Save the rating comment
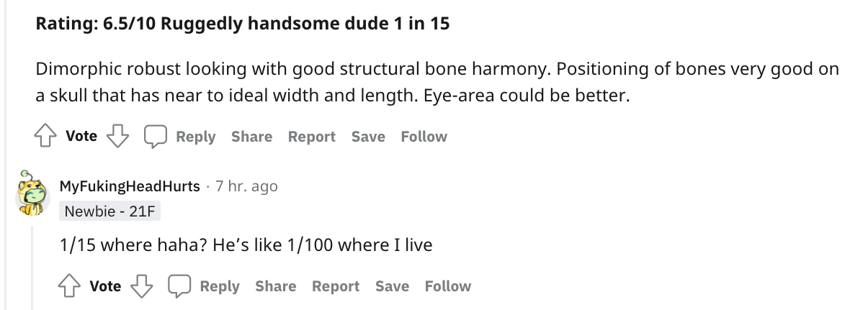 368,137
